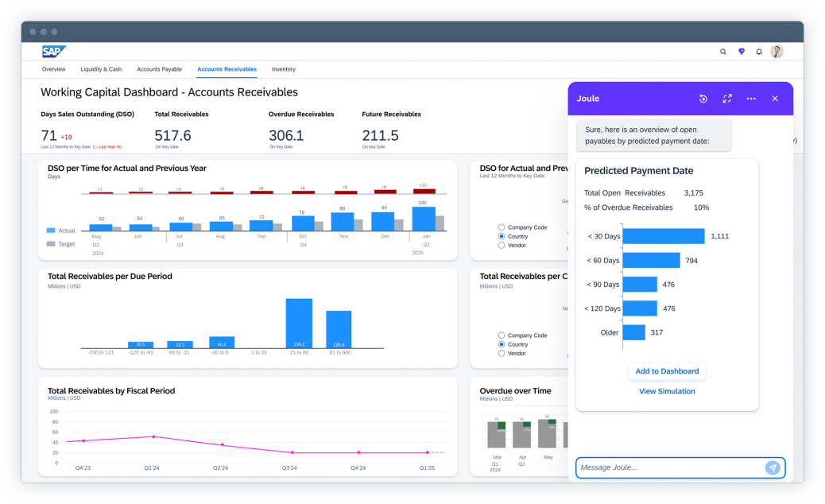Screen dimensions: 825x504
Task: Open Joule more options ellipsis menu
Action: coord(751,99)
